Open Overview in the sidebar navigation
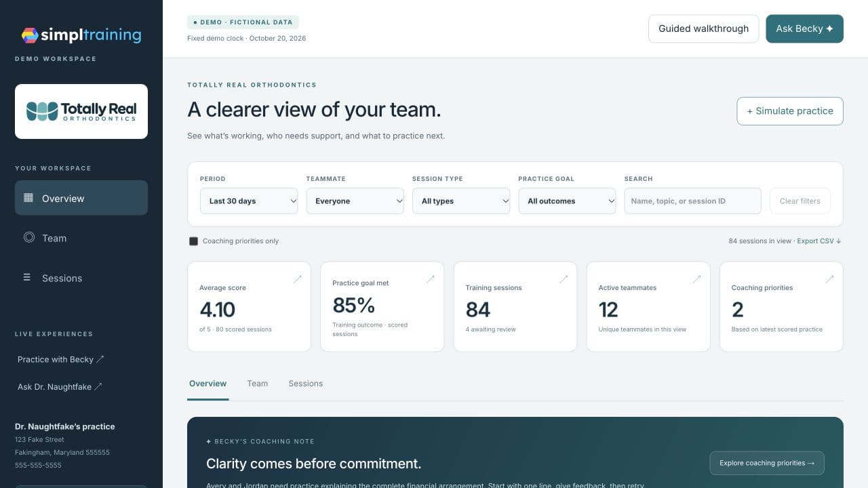Image resolution: width=868 pixels, height=488 pixels. pyautogui.click(x=81, y=198)
